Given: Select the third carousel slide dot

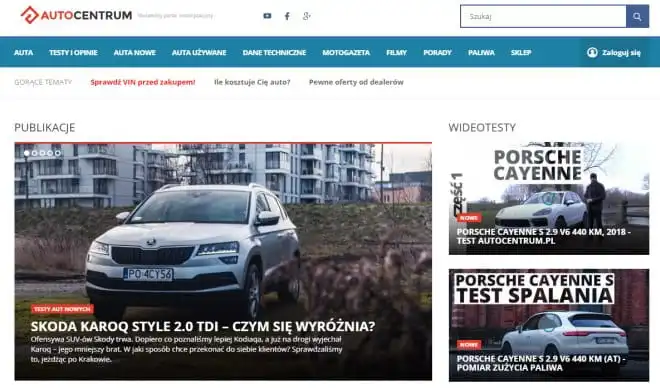Looking at the screenshot, I should 42,153.
